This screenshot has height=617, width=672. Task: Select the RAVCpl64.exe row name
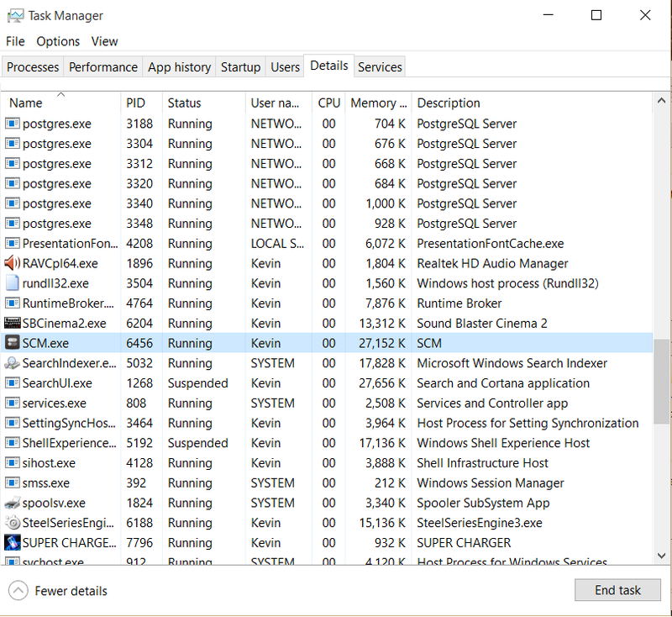pos(60,264)
